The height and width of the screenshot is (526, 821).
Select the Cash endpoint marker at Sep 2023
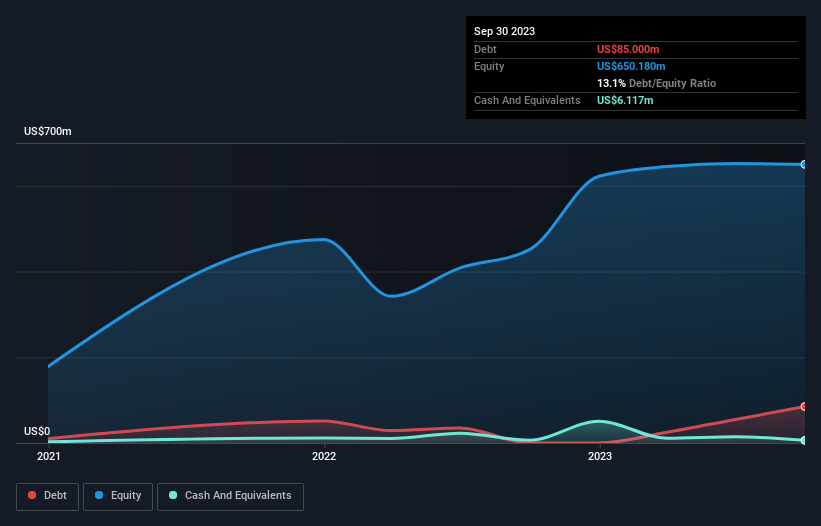click(x=803, y=441)
